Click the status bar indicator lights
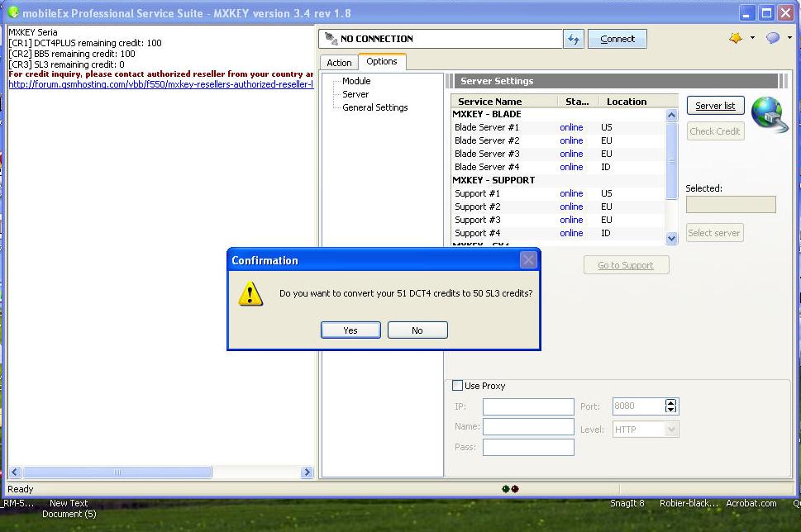Image resolution: width=801 pixels, height=532 pixels. click(510, 488)
